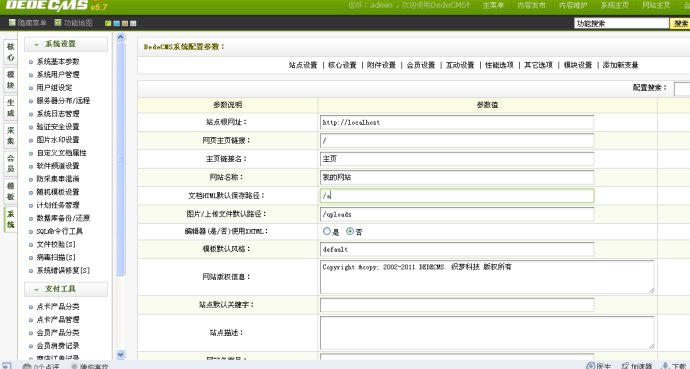
Task: Switch to the 核心设置 config tab
Action: pos(342,65)
